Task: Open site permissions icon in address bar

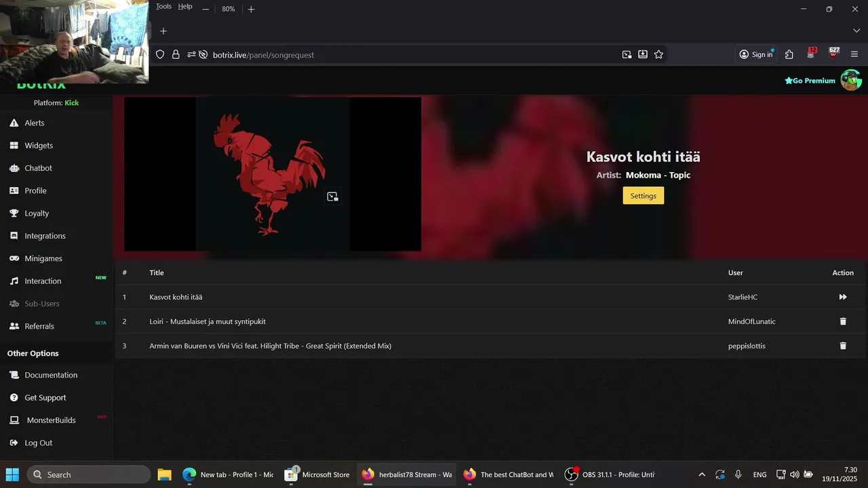Action: coord(191,55)
